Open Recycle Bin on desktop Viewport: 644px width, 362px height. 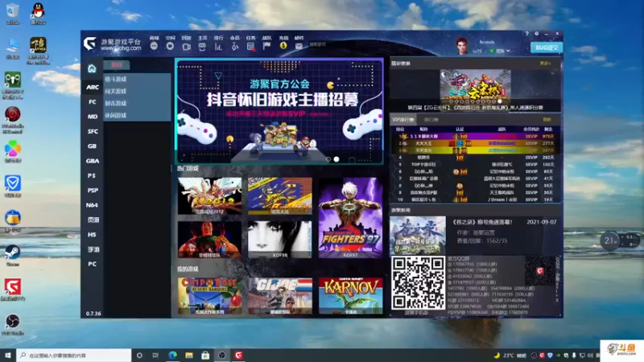13,14
